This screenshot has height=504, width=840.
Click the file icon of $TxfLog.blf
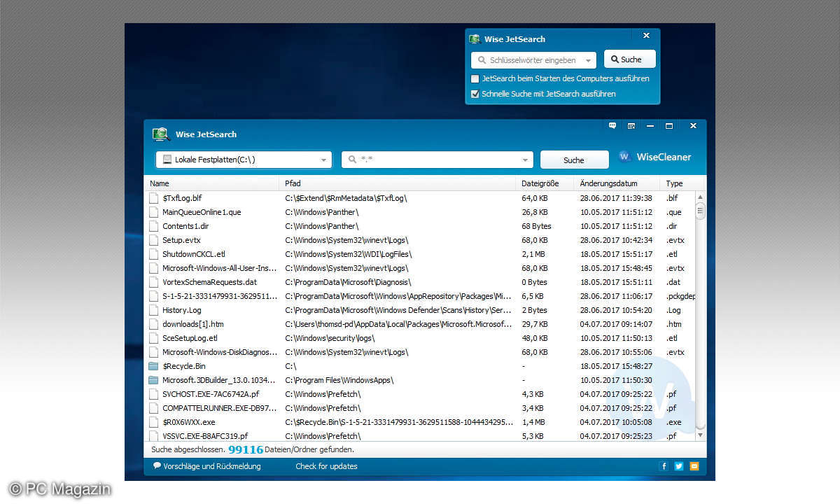point(153,198)
